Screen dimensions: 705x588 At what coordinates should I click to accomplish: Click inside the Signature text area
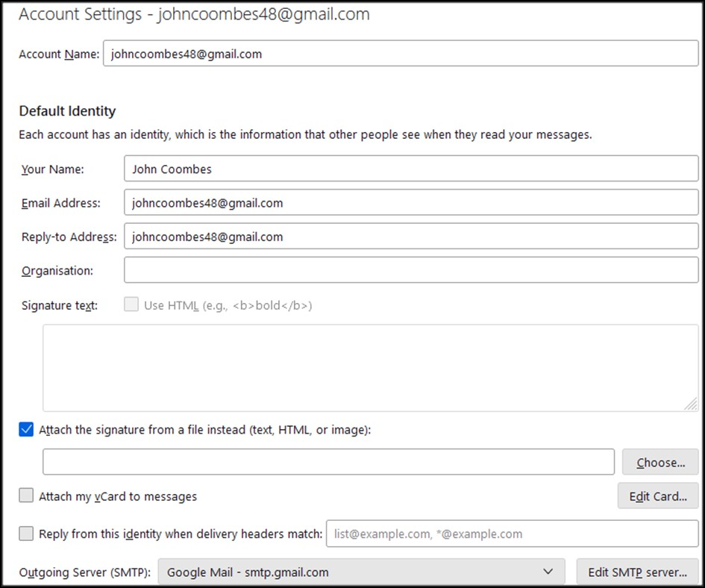(x=370, y=367)
